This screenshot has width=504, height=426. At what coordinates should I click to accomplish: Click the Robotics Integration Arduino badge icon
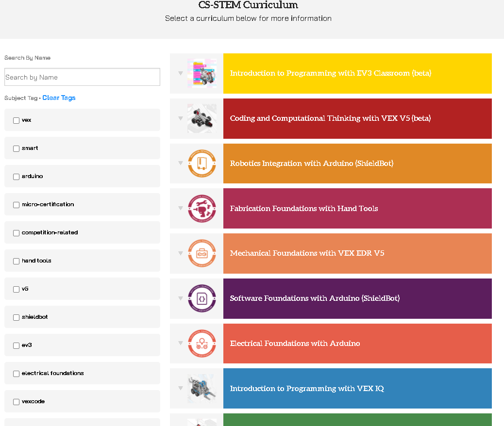pyautogui.click(x=202, y=164)
